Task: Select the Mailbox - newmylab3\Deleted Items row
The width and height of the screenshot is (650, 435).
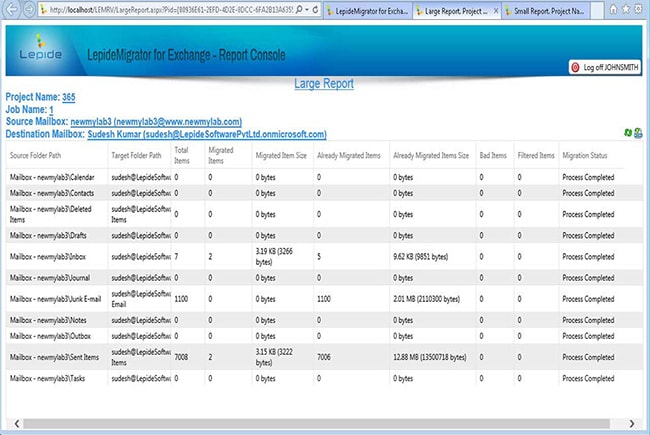Action: (x=324, y=214)
